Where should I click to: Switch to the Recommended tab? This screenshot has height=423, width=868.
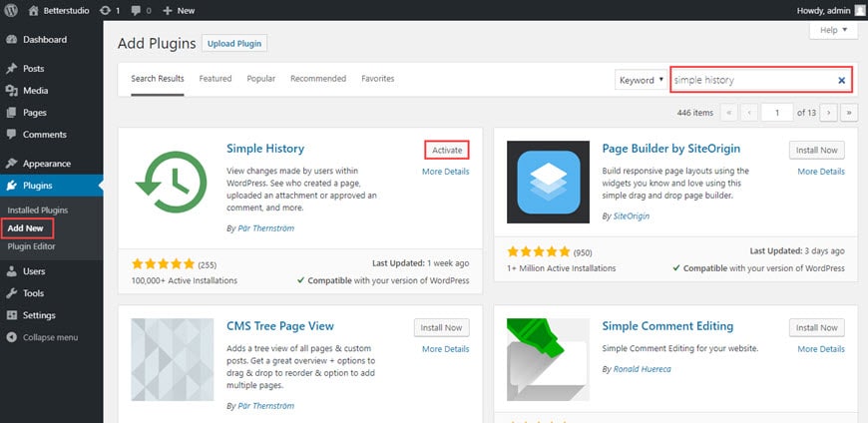(x=318, y=79)
